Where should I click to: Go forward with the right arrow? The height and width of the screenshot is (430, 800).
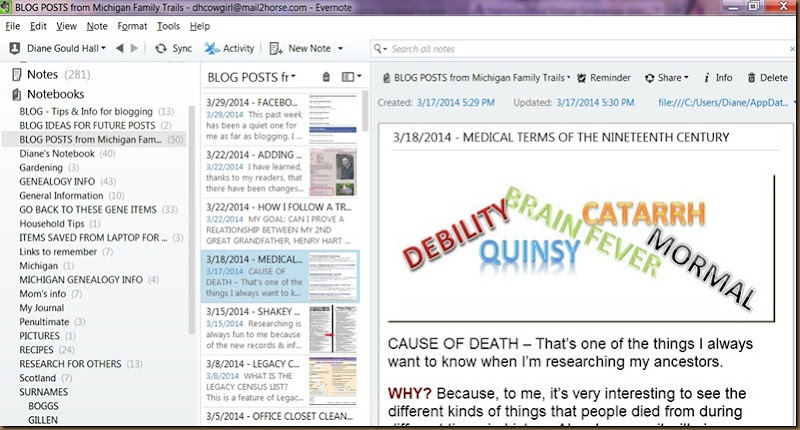click(134, 48)
